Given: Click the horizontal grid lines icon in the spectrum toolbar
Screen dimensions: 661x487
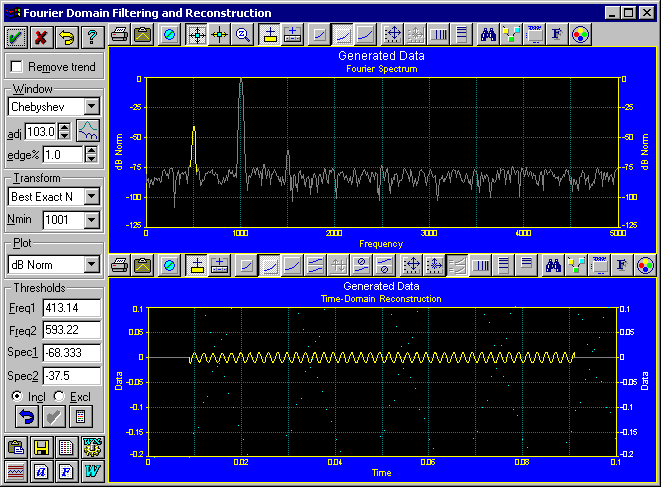Looking at the screenshot, I should [462, 35].
